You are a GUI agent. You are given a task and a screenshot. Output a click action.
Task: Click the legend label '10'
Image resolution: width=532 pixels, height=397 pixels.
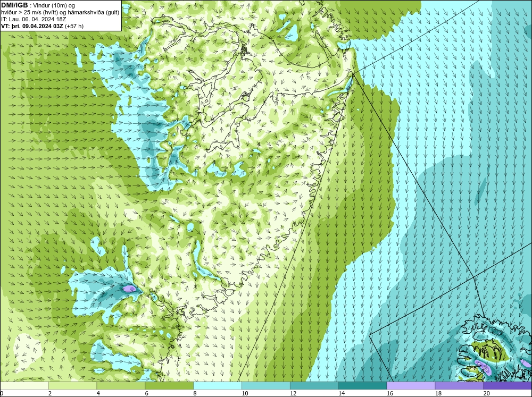tap(245, 393)
